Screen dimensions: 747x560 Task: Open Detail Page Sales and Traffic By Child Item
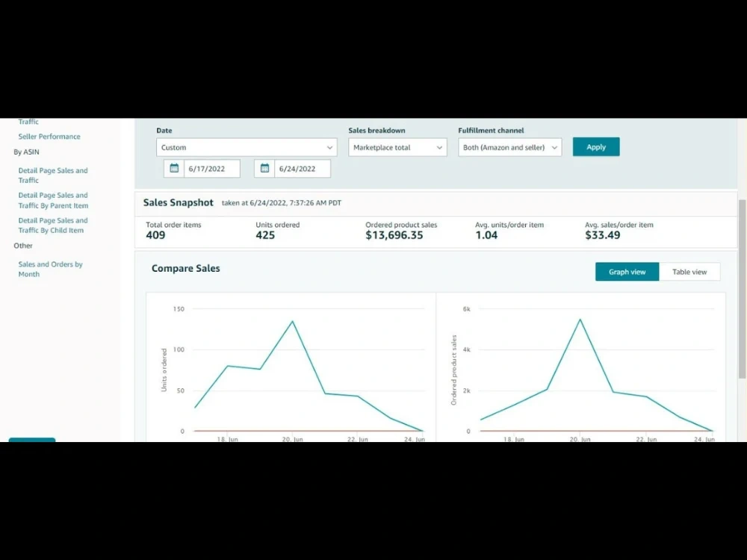point(53,225)
